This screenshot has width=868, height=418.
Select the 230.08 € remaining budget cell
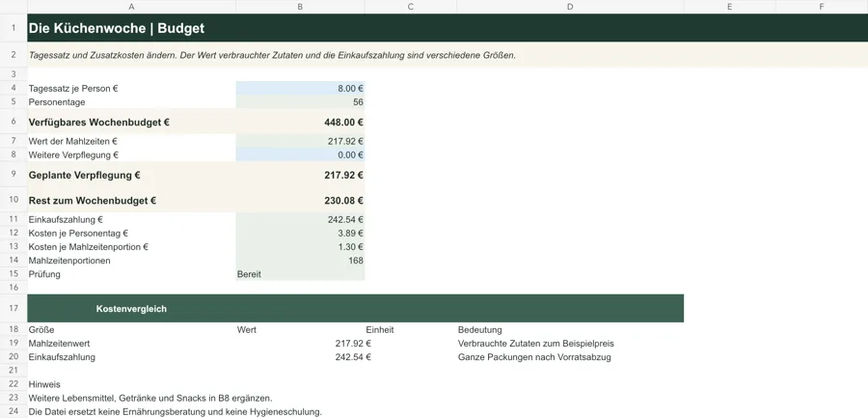[300, 200]
